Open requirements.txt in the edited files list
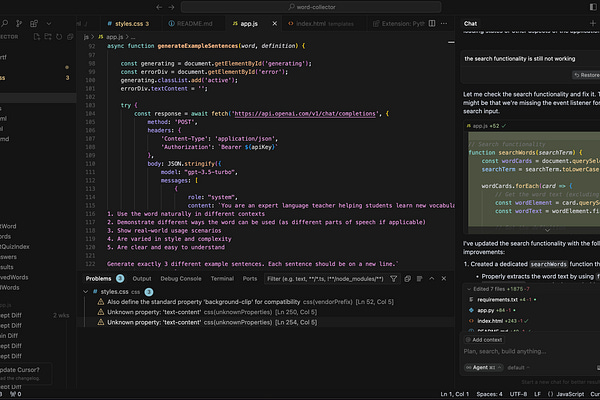The image size is (600, 400). click(x=497, y=300)
